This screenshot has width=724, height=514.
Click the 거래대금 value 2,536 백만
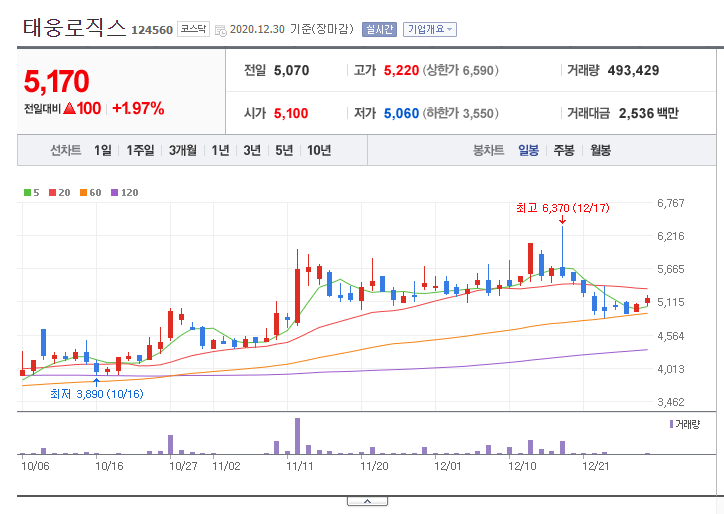tap(649, 113)
